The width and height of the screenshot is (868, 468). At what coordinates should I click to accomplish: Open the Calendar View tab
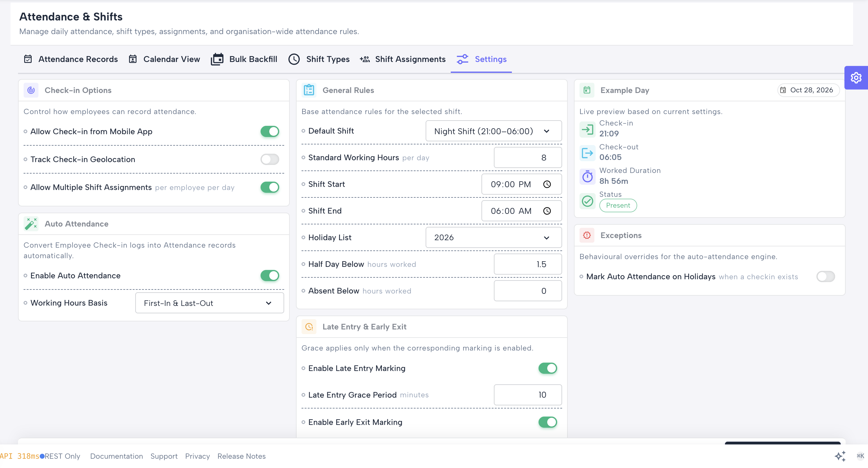pyautogui.click(x=164, y=59)
